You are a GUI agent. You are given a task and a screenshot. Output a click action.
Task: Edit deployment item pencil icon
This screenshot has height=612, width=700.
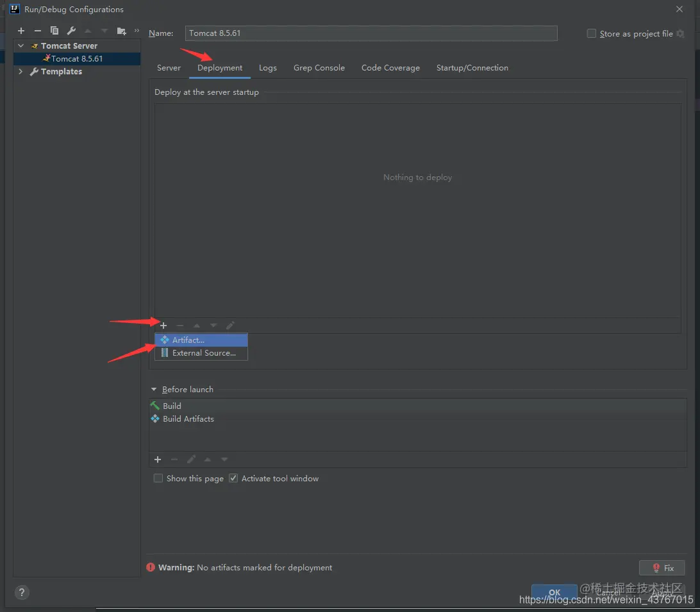pos(230,326)
